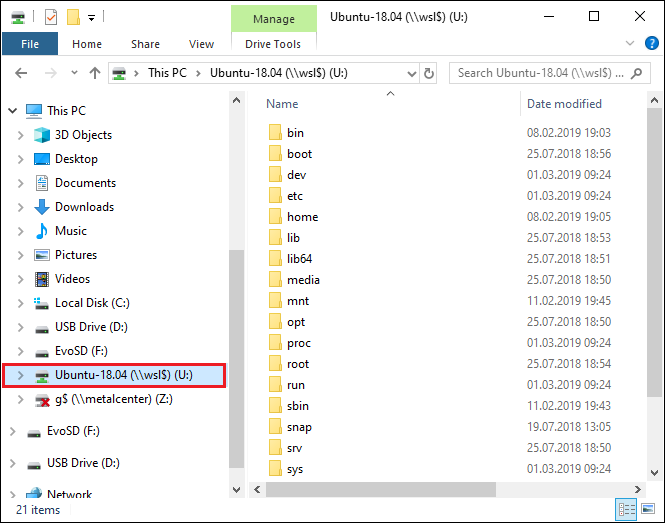Expand the Desktop tree node
The height and width of the screenshot is (523, 665).
pos(20,159)
